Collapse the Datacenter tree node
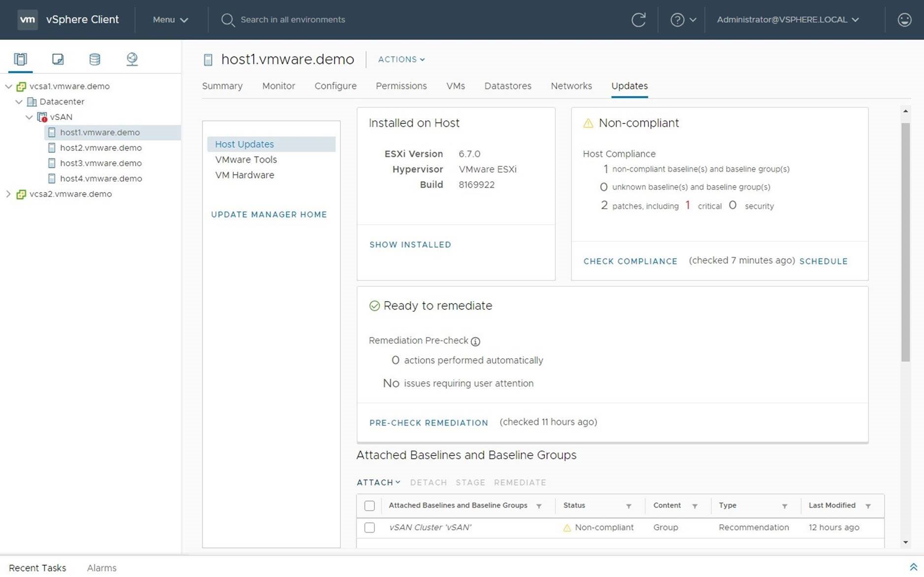 (19, 102)
